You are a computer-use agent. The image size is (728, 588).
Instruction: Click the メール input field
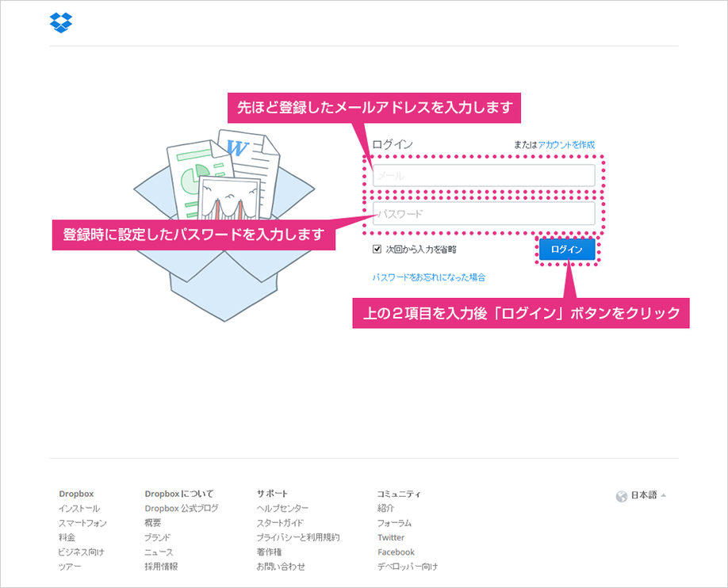point(484,175)
